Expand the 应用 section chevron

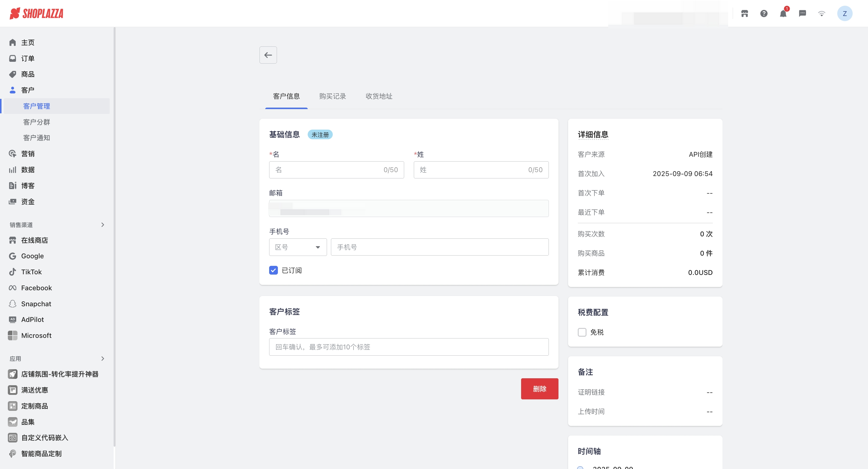(103, 358)
